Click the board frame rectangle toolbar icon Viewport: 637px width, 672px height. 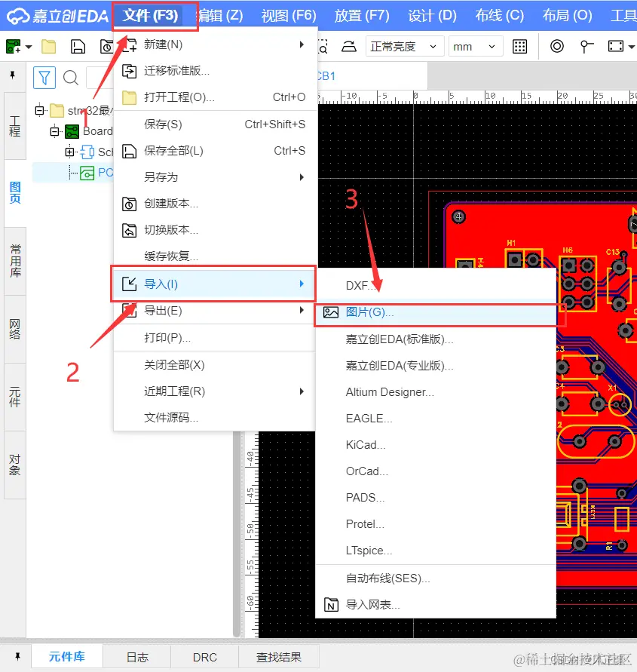[616, 46]
